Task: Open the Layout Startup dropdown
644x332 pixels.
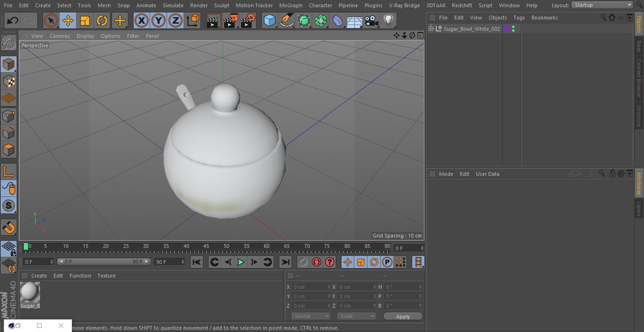Action: 602,5
